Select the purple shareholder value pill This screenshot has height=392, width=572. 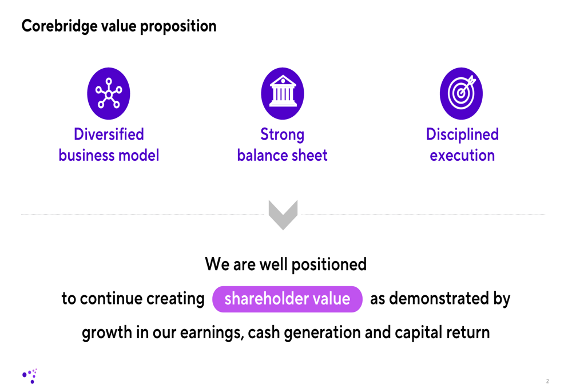(x=287, y=299)
